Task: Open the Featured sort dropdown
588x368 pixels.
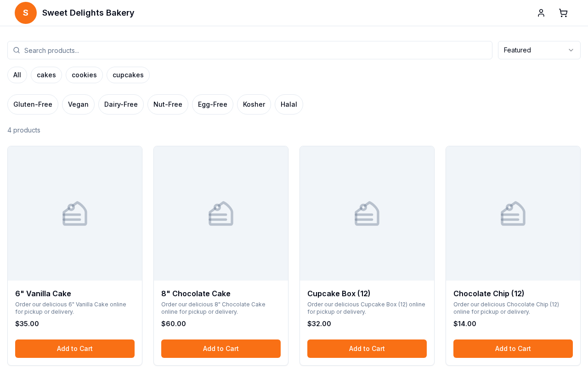Action: 539,50
